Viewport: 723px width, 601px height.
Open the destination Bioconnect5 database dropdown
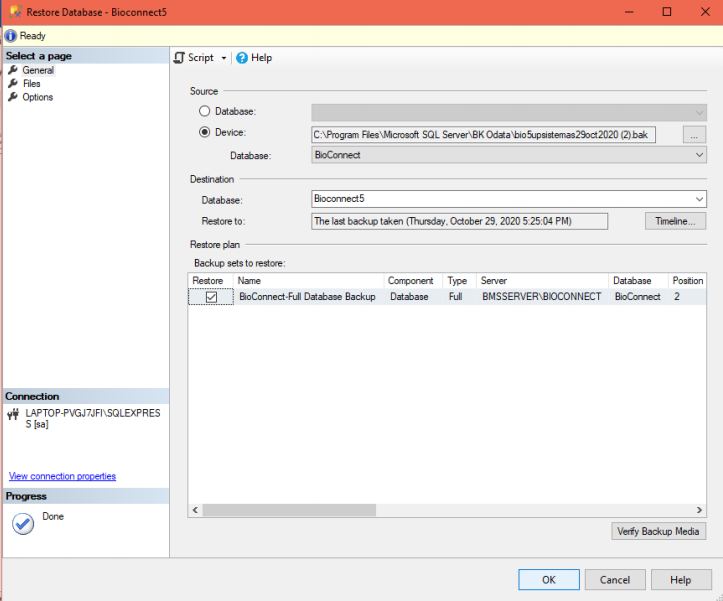[x=509, y=199]
